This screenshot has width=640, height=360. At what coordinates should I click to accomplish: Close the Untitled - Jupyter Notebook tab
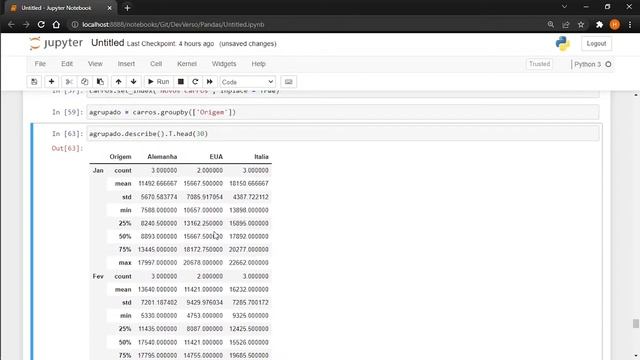[109, 8]
